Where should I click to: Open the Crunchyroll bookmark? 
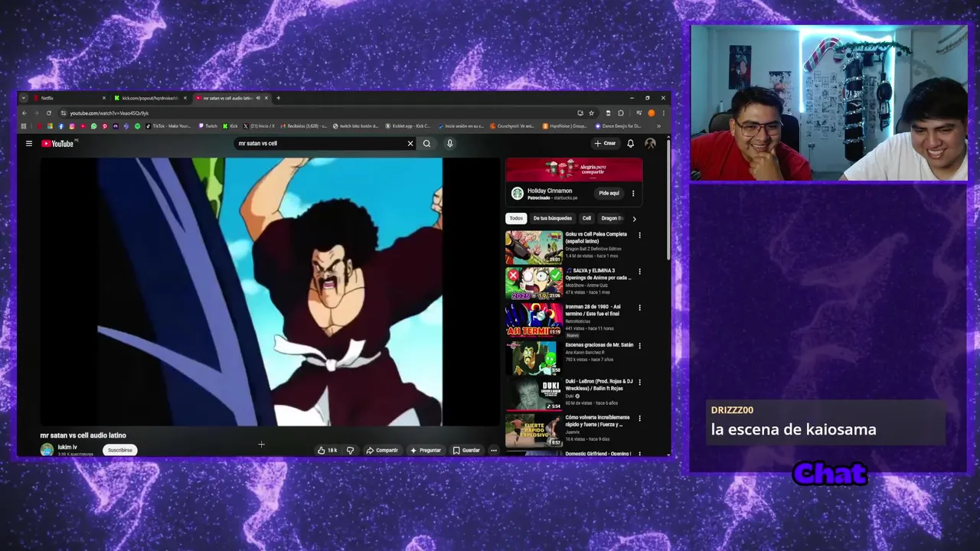[x=512, y=126]
